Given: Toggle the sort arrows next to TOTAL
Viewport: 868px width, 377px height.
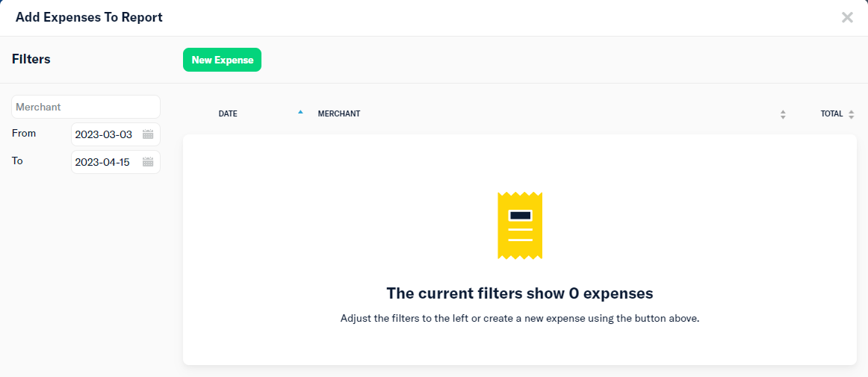Looking at the screenshot, I should [x=852, y=114].
